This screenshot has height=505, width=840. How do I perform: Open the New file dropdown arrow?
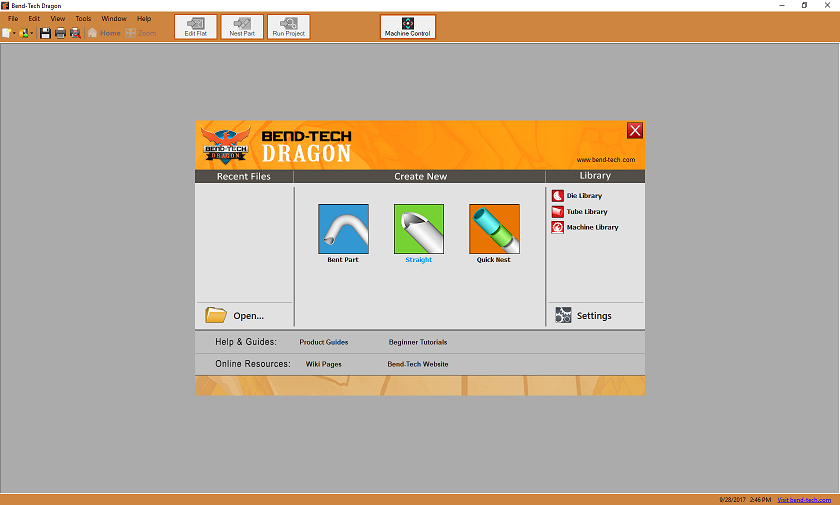click(x=14, y=33)
